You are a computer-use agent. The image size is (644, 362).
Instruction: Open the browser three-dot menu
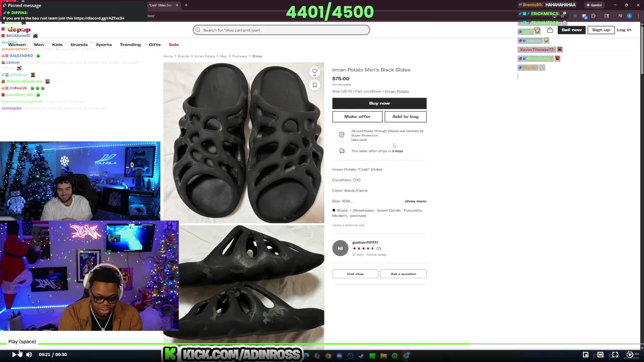[x=637, y=16]
